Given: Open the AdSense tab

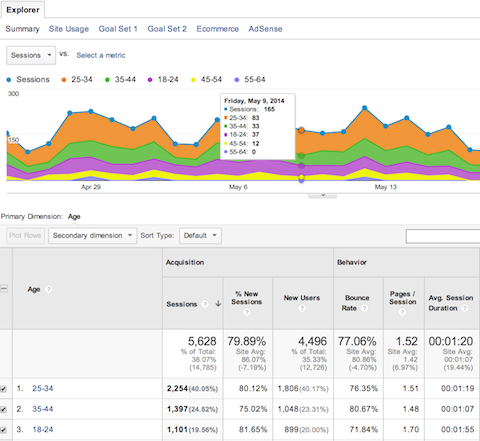Looking at the screenshot, I should (x=265, y=29).
